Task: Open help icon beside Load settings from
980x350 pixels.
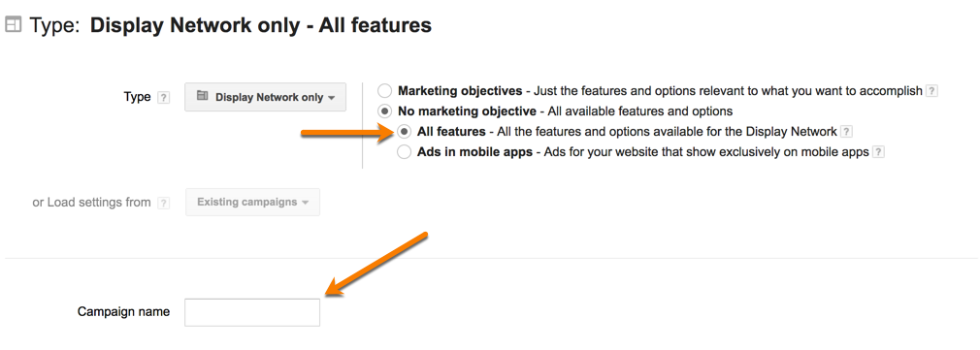Action: tap(164, 203)
